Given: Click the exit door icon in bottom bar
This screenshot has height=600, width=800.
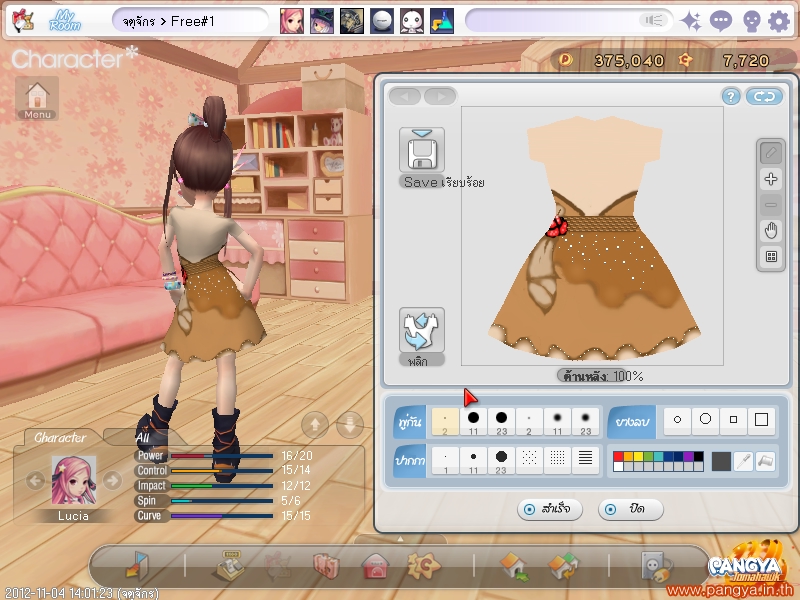Looking at the screenshot, I should [137, 566].
